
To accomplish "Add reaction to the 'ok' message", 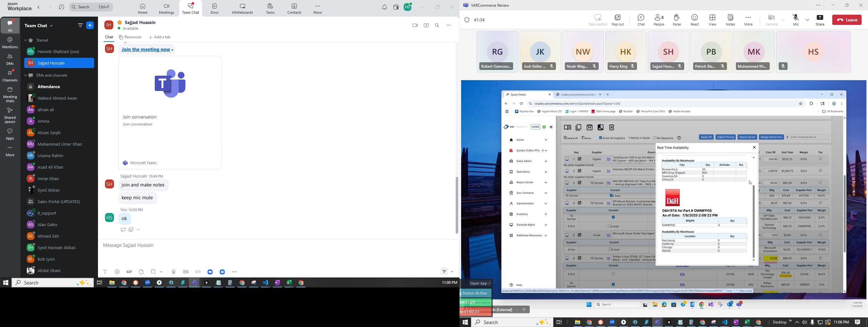I will coord(131,230).
